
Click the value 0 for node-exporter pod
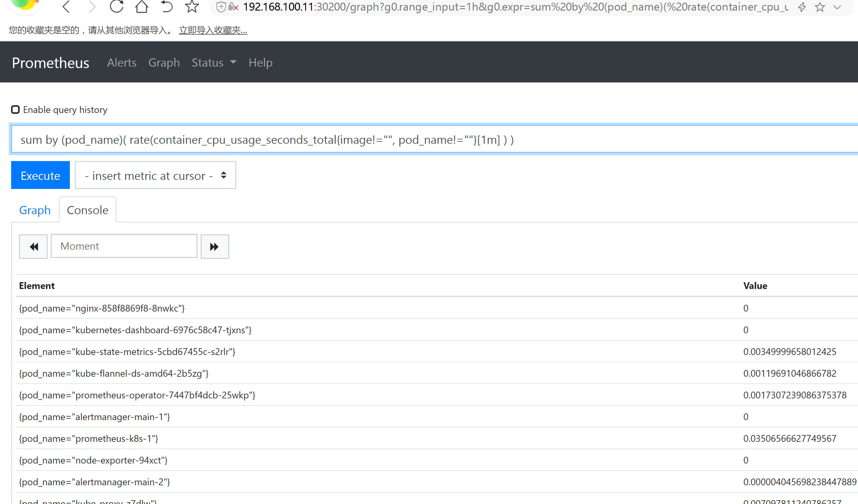pos(746,461)
